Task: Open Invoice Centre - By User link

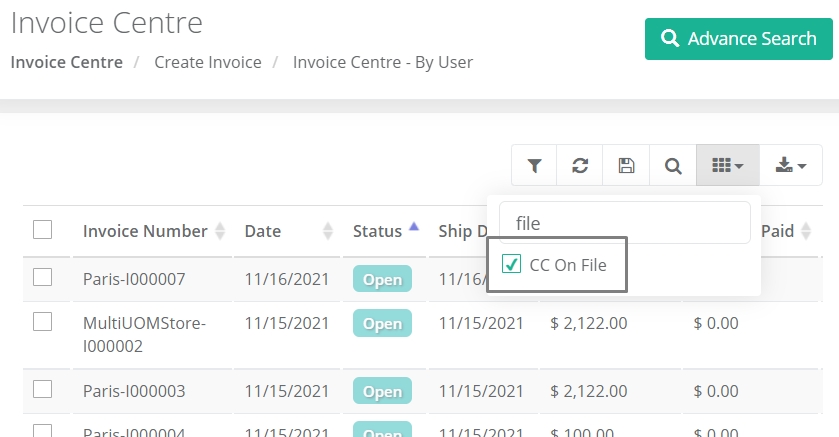Action: (383, 62)
